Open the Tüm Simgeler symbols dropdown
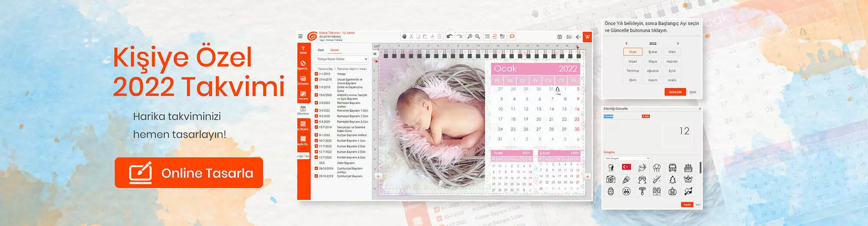 point(627,159)
